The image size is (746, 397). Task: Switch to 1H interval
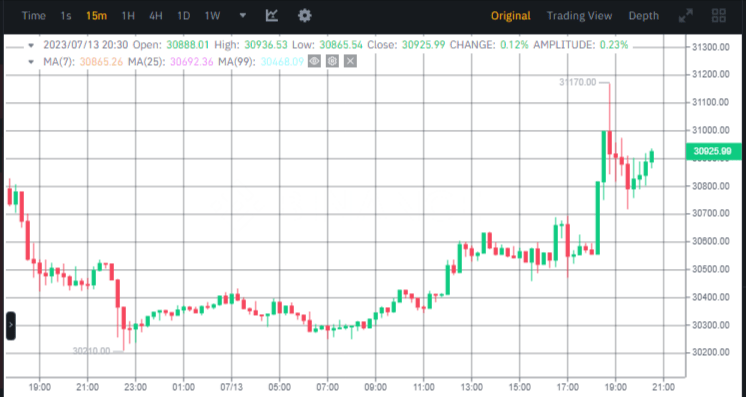128,16
